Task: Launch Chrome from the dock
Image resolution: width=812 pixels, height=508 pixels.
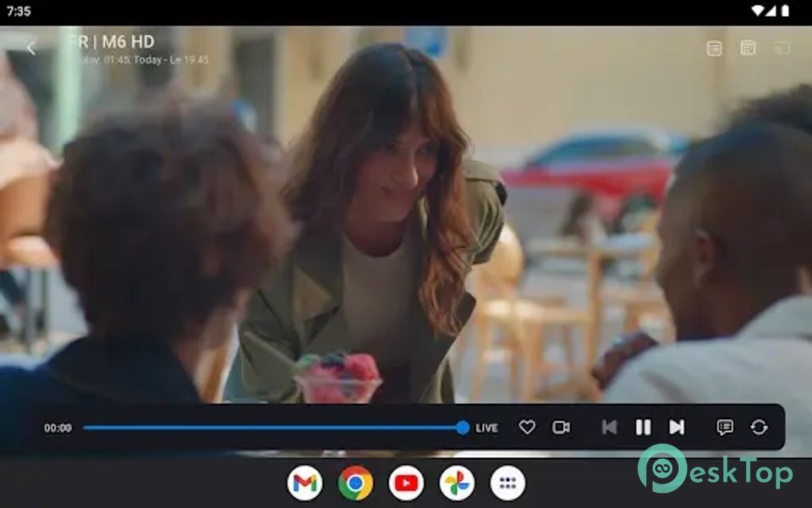Action: click(x=355, y=483)
